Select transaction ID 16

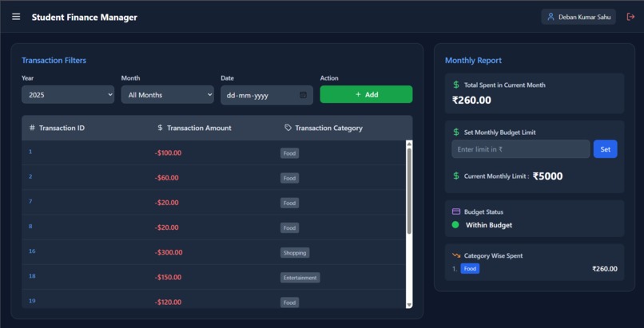[32, 251]
